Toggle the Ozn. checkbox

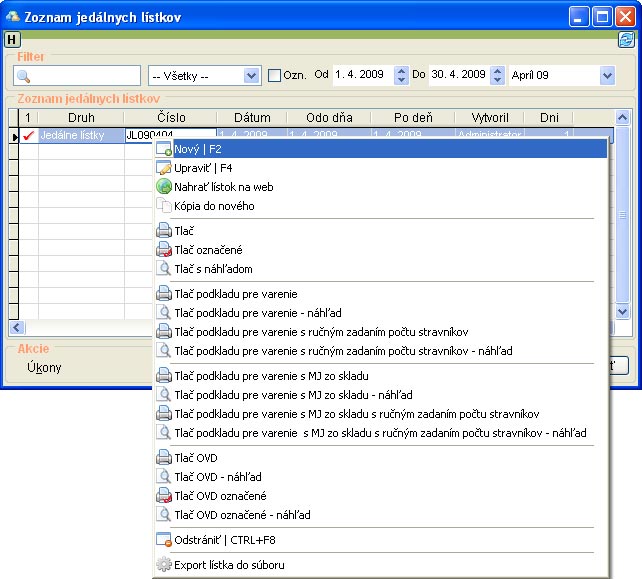point(276,75)
